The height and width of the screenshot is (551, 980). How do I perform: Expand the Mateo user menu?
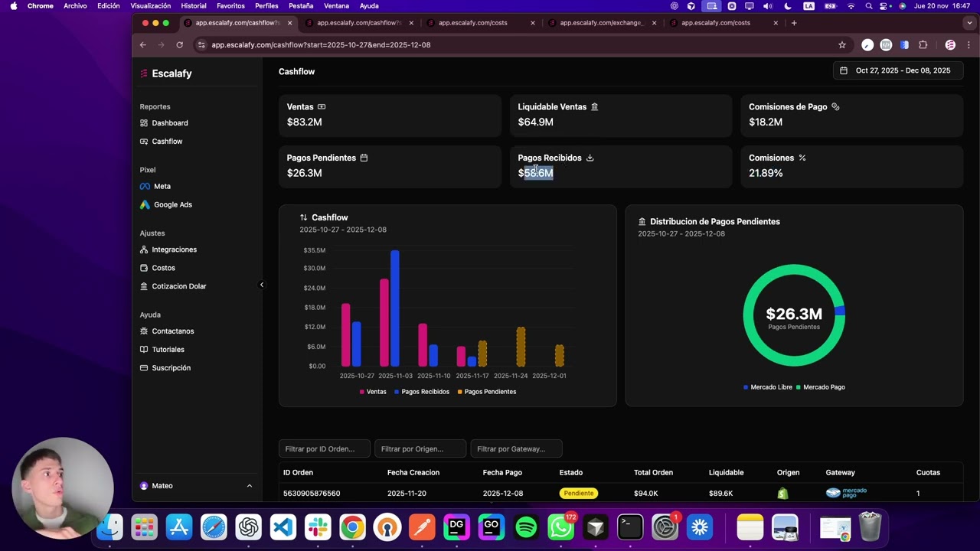[x=196, y=486]
